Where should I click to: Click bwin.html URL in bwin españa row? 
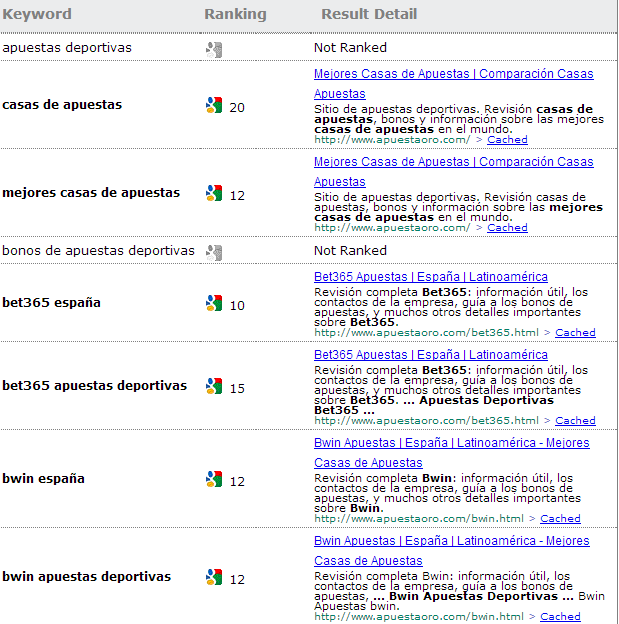(x=419, y=519)
